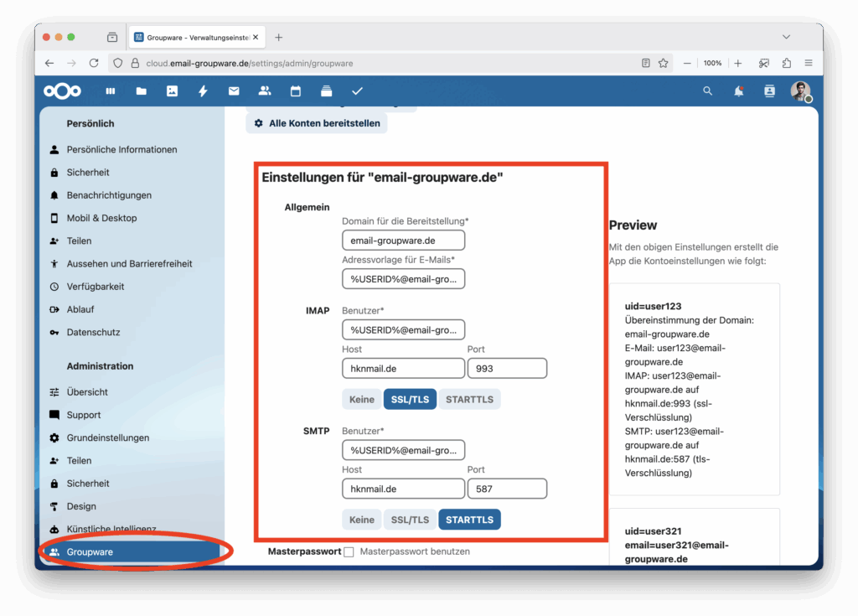Click the browser reload button

[94, 63]
